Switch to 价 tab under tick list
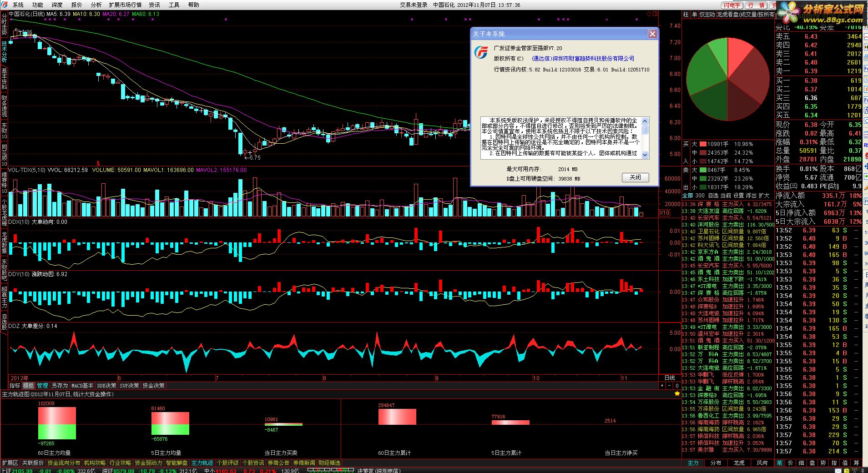Viewport: 868px width, 473px height. (x=790, y=463)
